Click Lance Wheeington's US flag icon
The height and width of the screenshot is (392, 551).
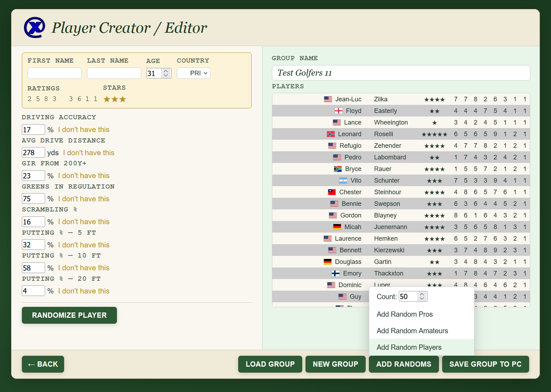(x=337, y=122)
